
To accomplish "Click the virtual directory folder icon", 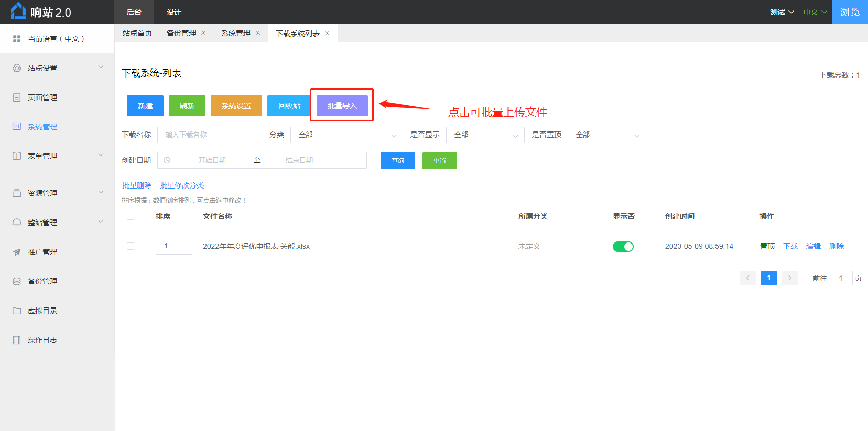I will coord(17,311).
